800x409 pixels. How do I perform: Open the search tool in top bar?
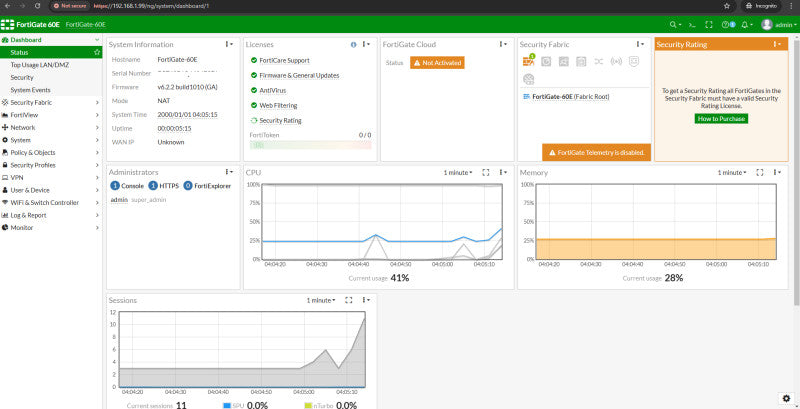point(676,24)
